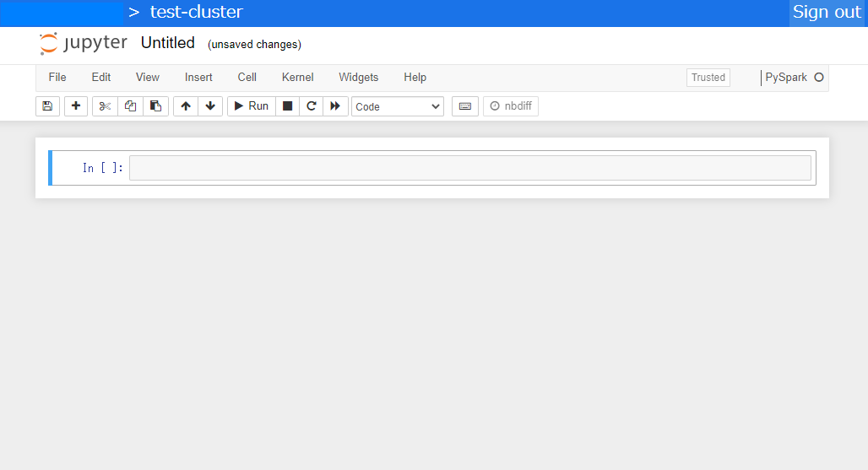Open the File menu

tap(57, 78)
